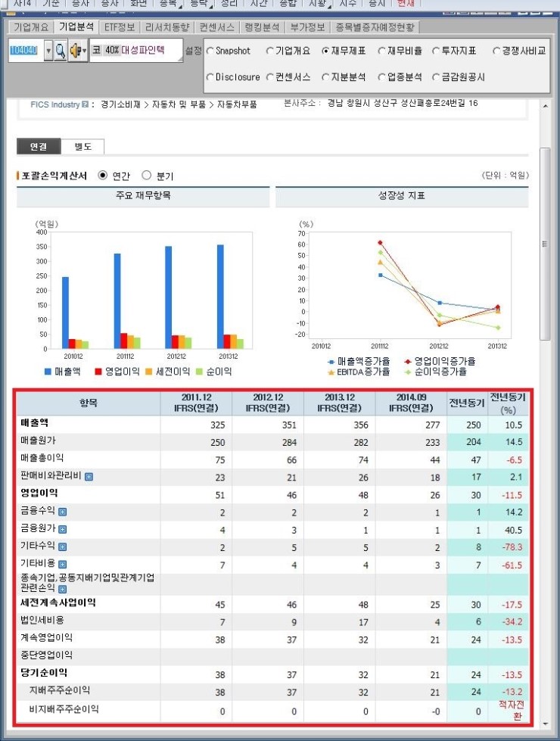560x741 pixels.
Task: Click the 지배주주순이익 row label
Action: [x=60, y=690]
